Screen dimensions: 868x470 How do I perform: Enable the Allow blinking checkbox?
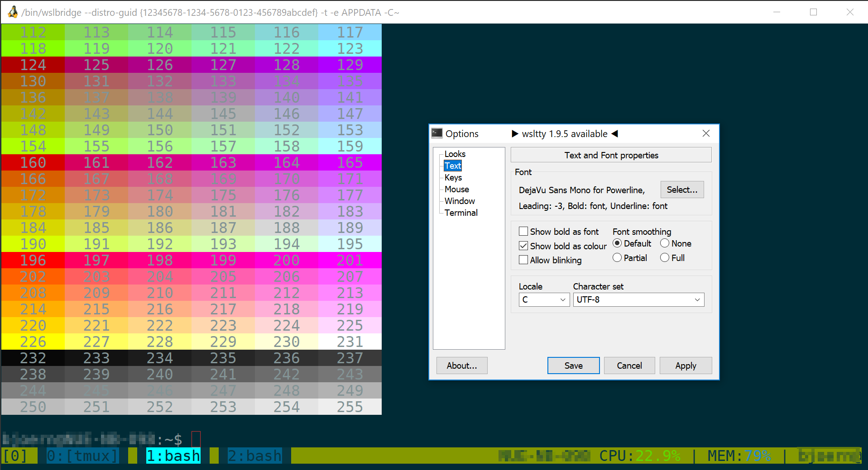[523, 260]
